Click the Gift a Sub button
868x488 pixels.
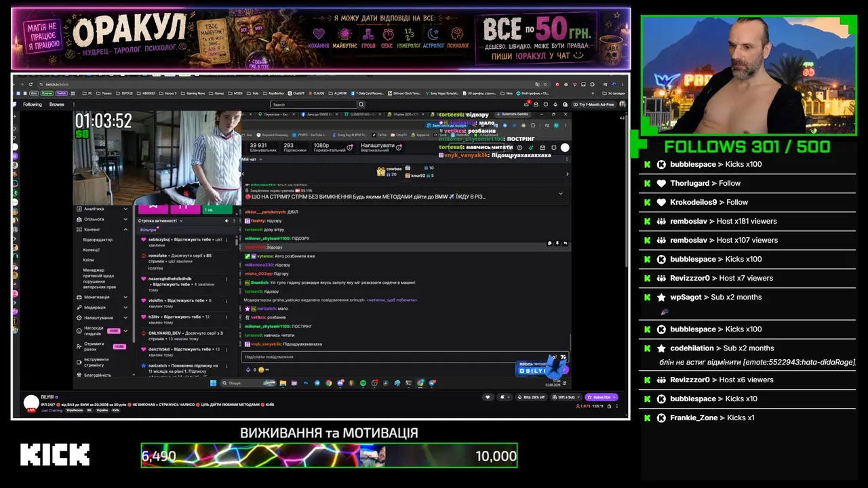pos(566,397)
